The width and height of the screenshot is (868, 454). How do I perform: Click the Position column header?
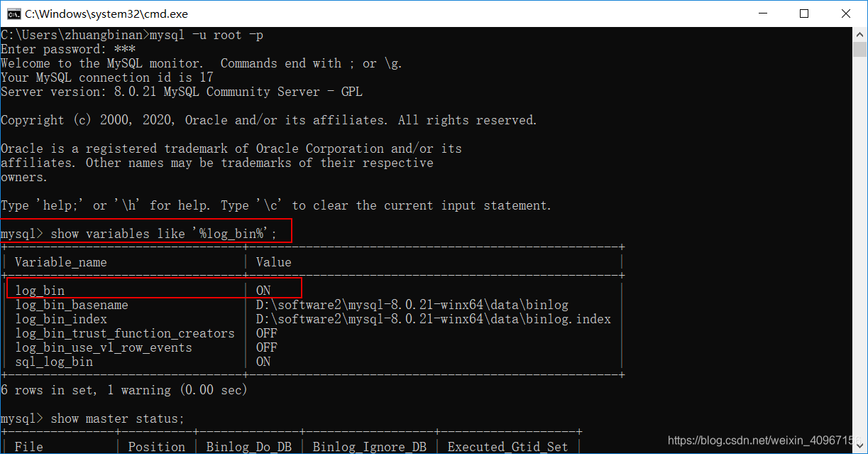pyautogui.click(x=157, y=447)
